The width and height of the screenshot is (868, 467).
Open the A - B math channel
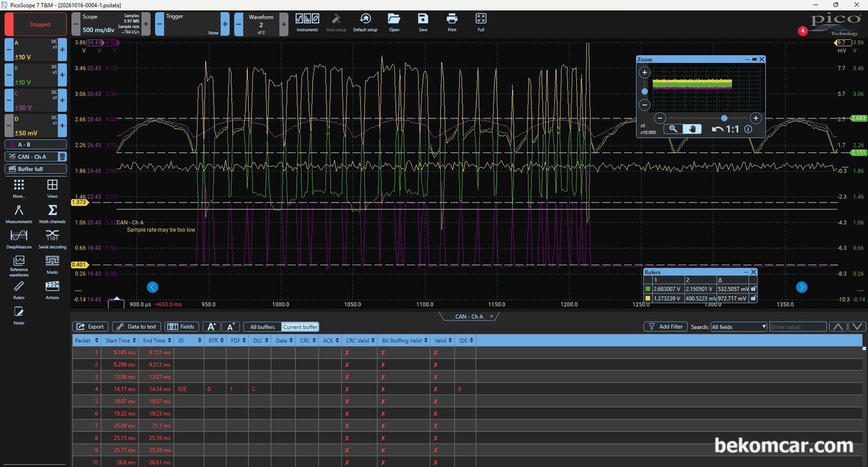coord(36,144)
